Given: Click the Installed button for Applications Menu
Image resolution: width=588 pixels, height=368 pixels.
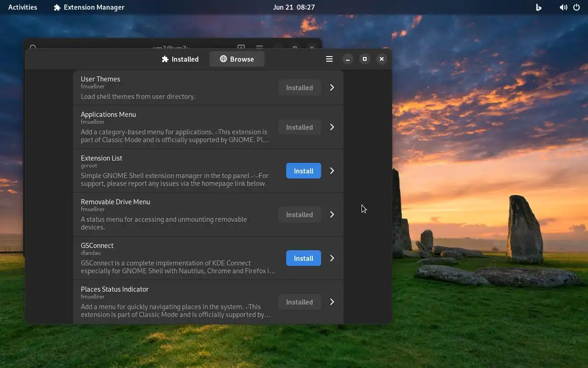Looking at the screenshot, I should point(300,127).
